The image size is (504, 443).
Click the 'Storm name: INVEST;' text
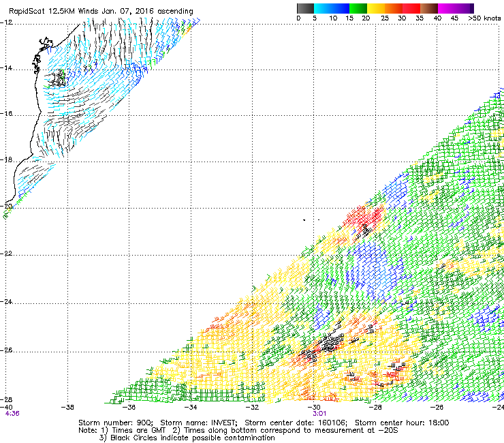(x=199, y=423)
